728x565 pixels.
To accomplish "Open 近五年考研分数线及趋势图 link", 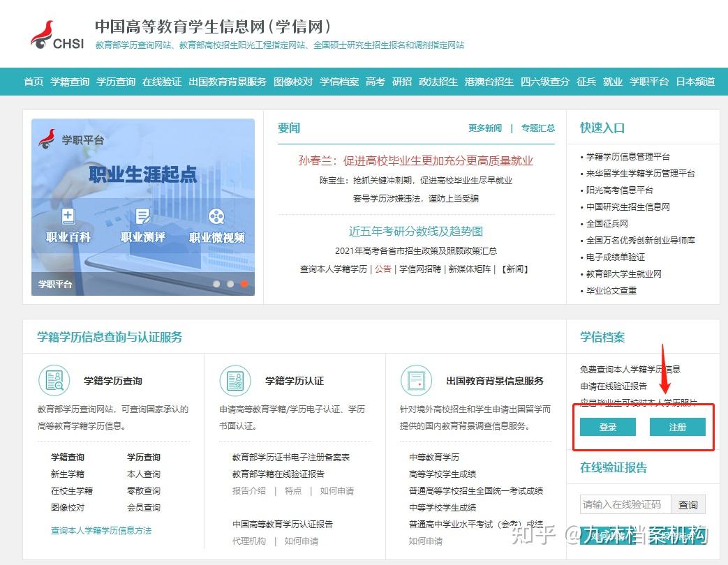I will point(416,231).
